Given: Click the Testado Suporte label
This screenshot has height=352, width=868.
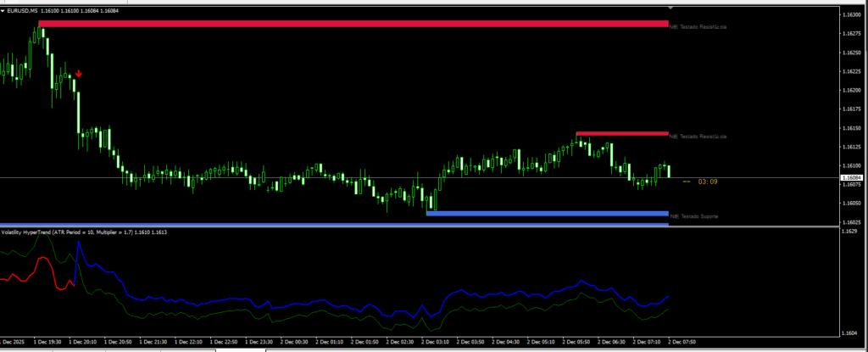Looking at the screenshot, I should point(693,217).
